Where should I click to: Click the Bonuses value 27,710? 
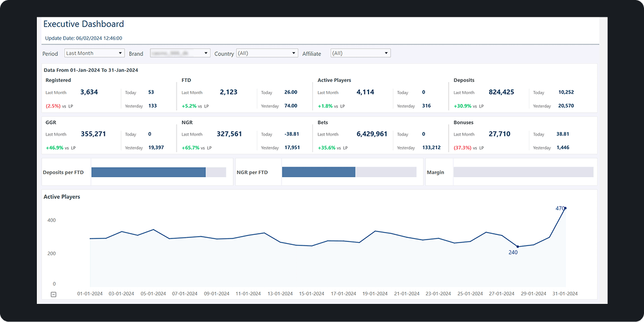pyautogui.click(x=500, y=134)
